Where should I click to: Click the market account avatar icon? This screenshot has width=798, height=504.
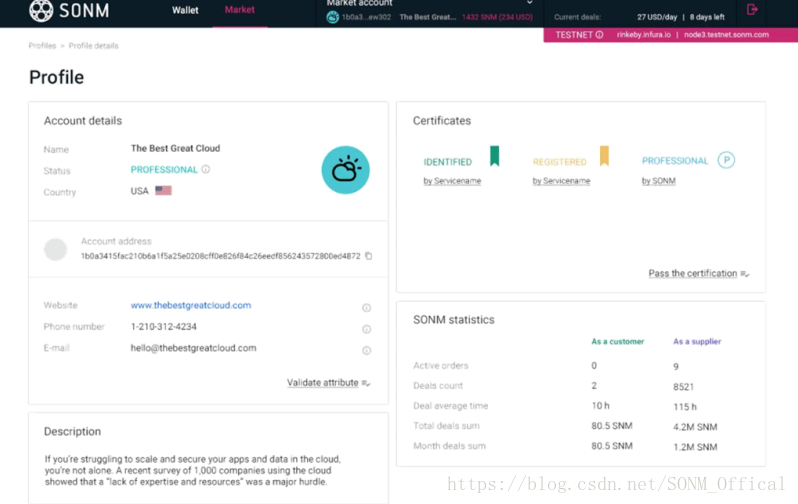click(x=332, y=17)
